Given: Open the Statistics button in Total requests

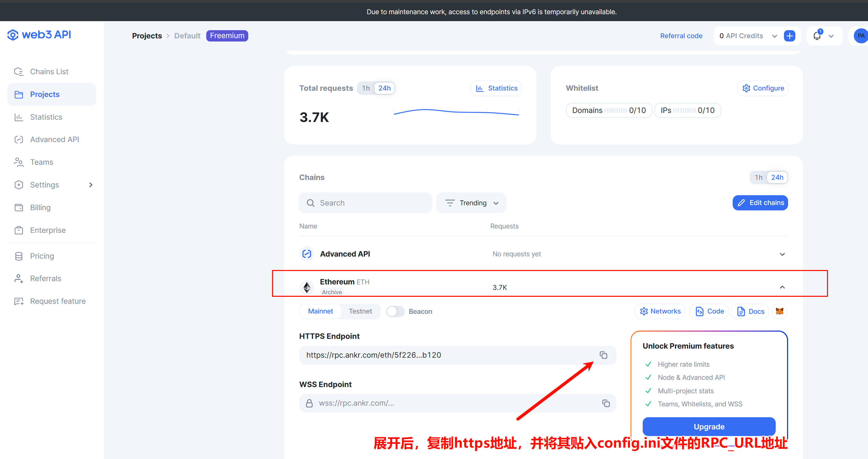Looking at the screenshot, I should pos(496,88).
